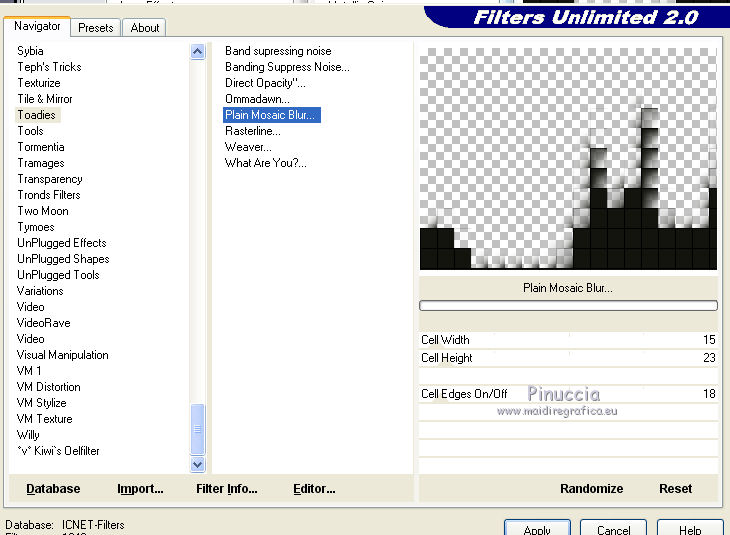Viewport: 730px width, 535px height.
Task: Select UnPlugged Tools category
Action: (58, 275)
